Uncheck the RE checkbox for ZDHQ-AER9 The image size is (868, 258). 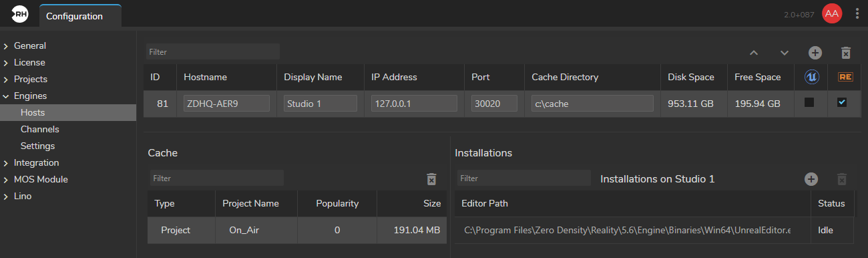842,103
